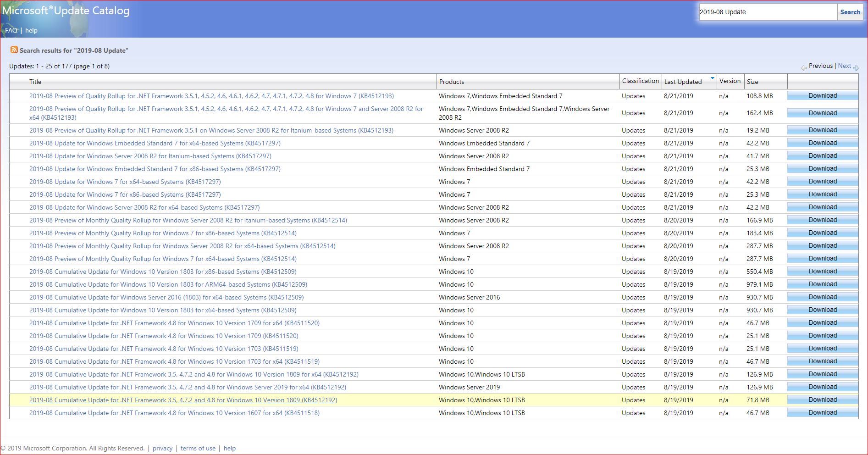Download the 162.4 MB .NET rollup for x64

pyautogui.click(x=823, y=113)
